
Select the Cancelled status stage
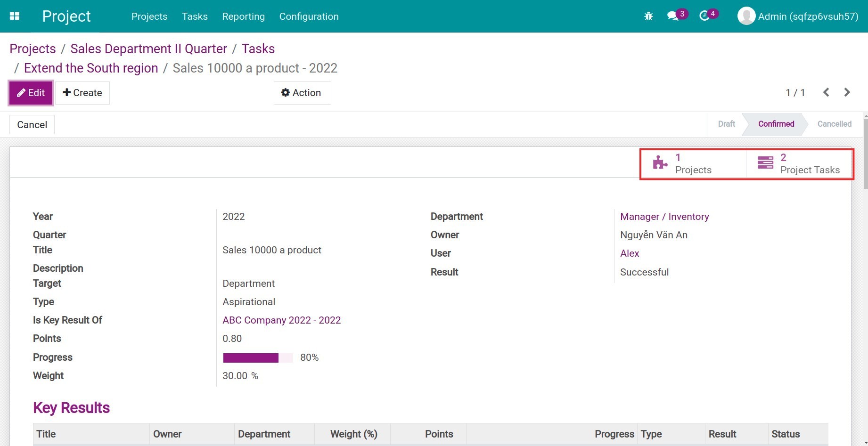point(834,124)
